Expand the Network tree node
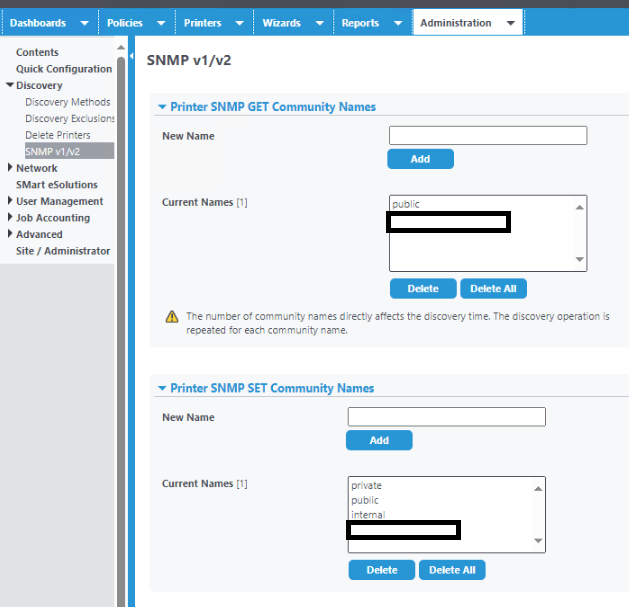This screenshot has height=607, width=629. (10, 168)
